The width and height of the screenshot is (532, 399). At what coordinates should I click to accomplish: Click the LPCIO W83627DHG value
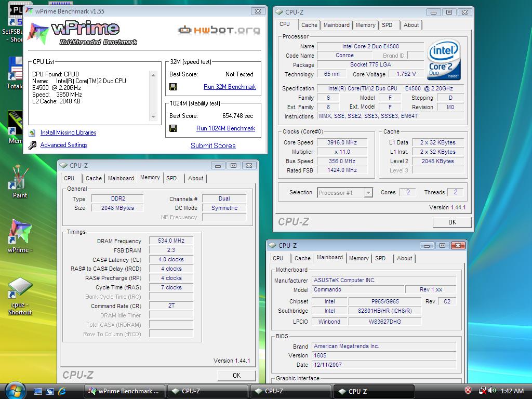(385, 322)
